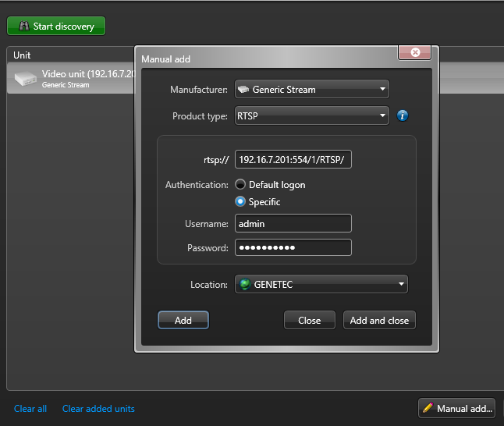
Task: Expand the Product type RTSP dropdown
Action: 311,116
